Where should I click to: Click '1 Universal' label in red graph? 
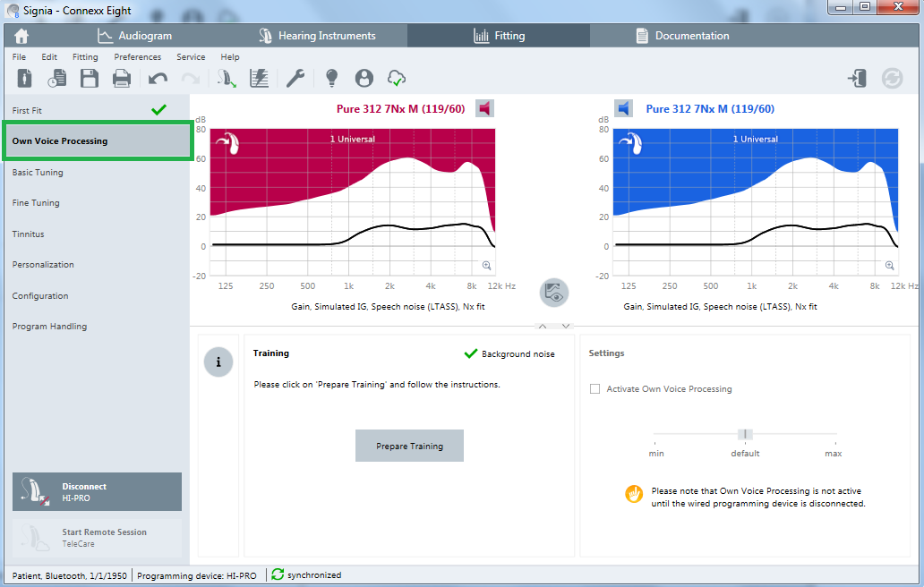pos(353,139)
